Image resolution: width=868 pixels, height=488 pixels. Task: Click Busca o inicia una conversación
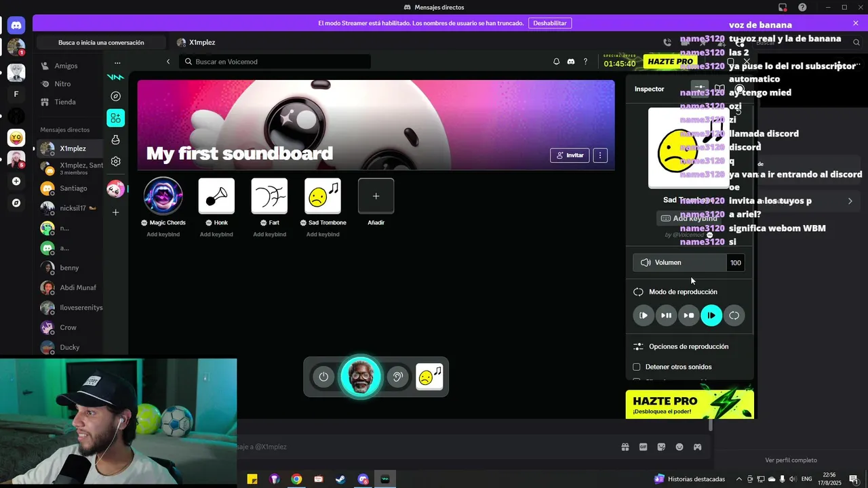[x=101, y=42]
